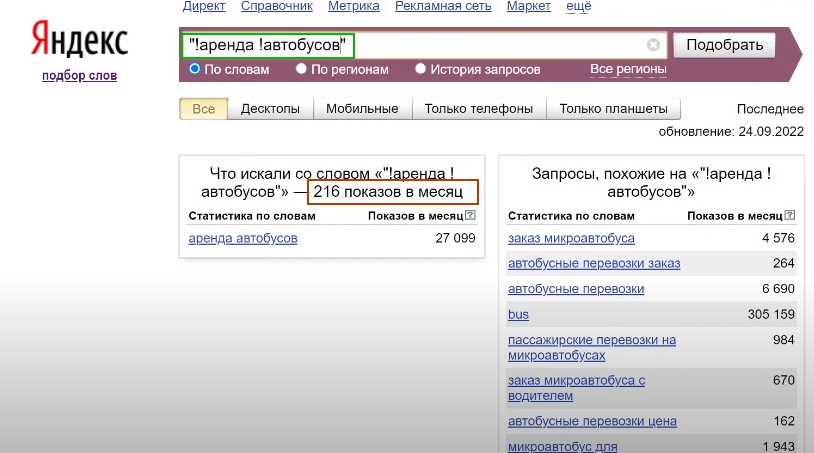Open the 'автобусные перевозки' query link
This screenshot has width=814, height=453.
576,289
